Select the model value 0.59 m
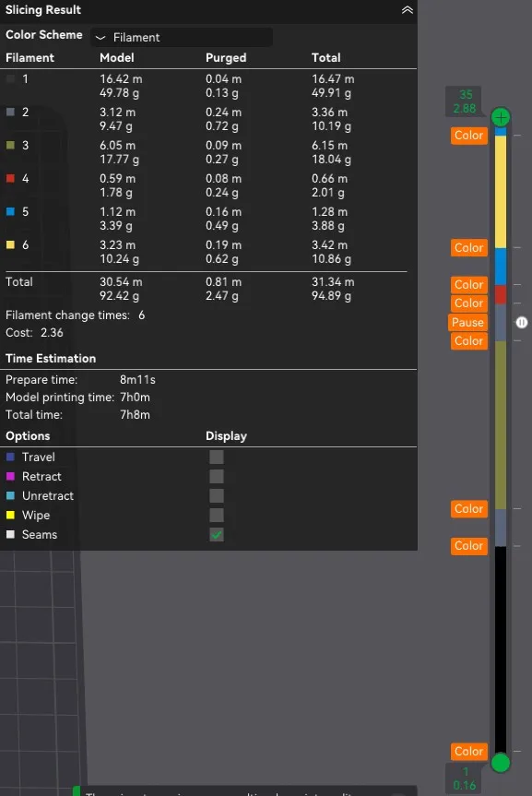This screenshot has width=532, height=796. pos(117,179)
